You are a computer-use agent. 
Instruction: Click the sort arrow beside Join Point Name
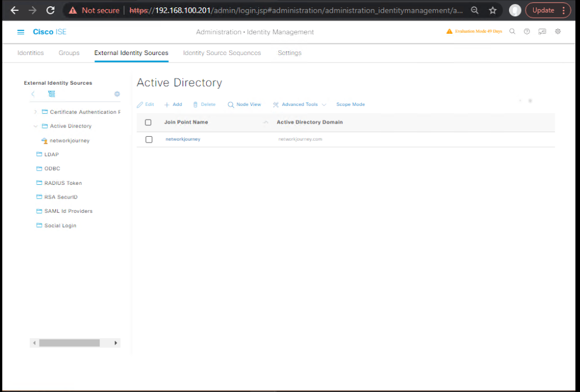pos(266,122)
